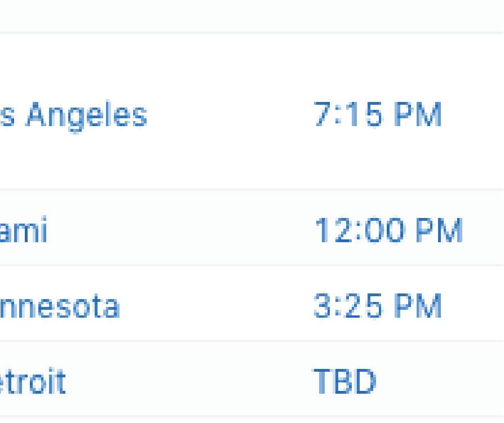Click the Los Angeles team link

73,115
